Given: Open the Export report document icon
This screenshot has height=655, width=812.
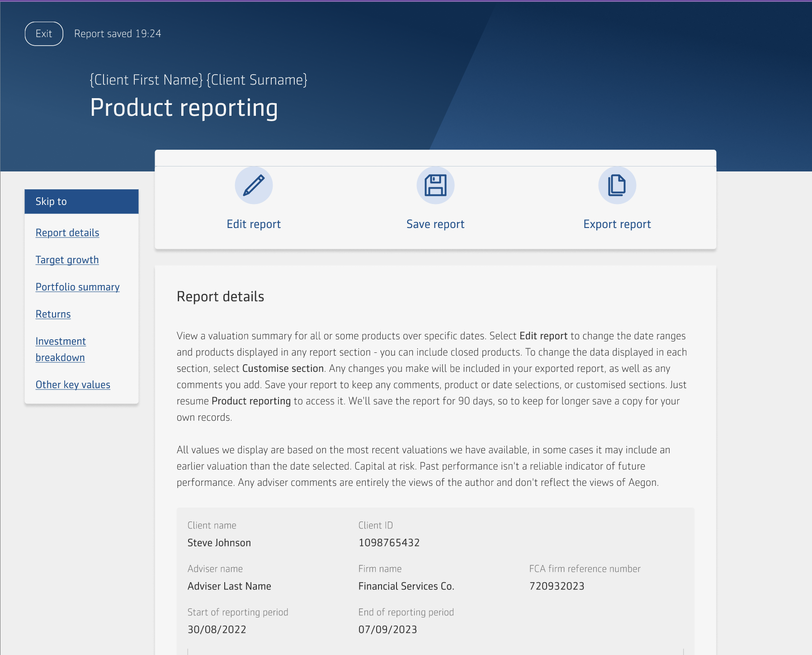Looking at the screenshot, I should pyautogui.click(x=617, y=185).
